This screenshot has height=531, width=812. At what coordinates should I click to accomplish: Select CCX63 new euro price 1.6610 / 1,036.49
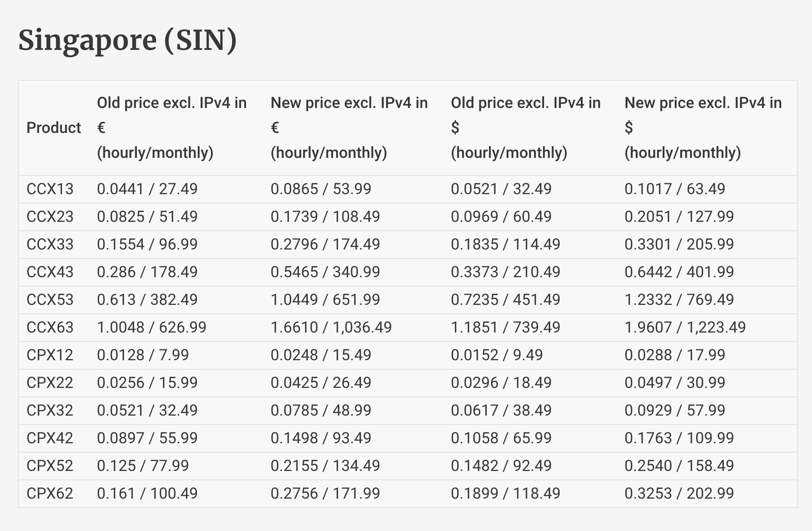pyautogui.click(x=331, y=327)
